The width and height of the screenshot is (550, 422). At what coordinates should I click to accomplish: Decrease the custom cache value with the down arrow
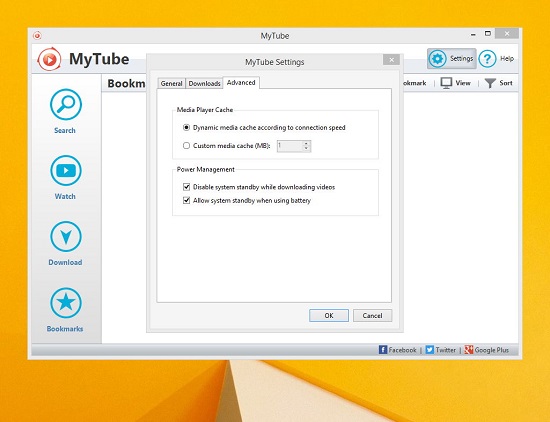point(306,148)
